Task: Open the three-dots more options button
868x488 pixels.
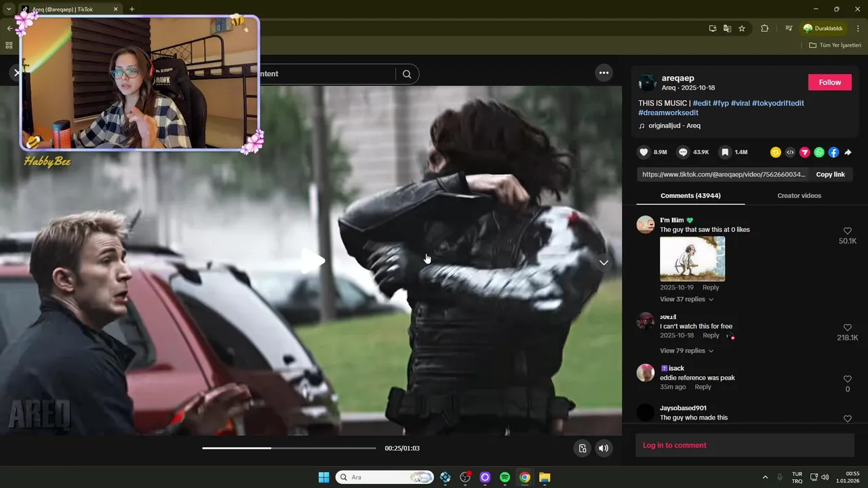Action: click(604, 73)
